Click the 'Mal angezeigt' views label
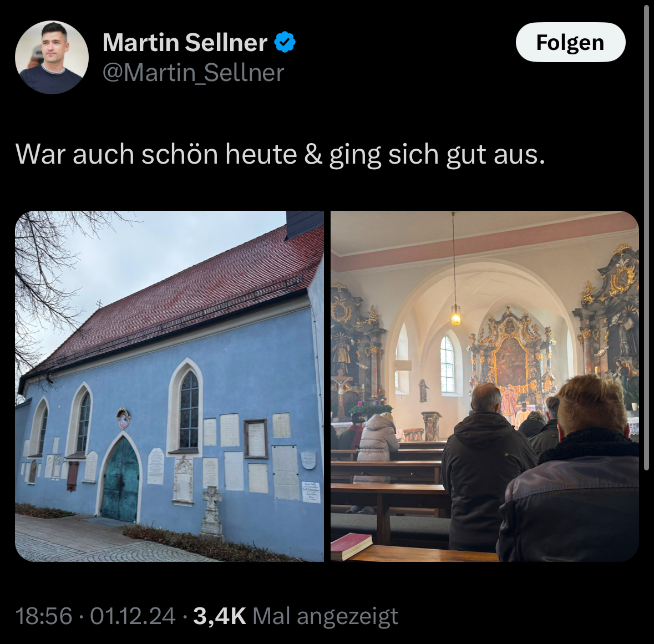The image size is (654, 644). pos(325,616)
